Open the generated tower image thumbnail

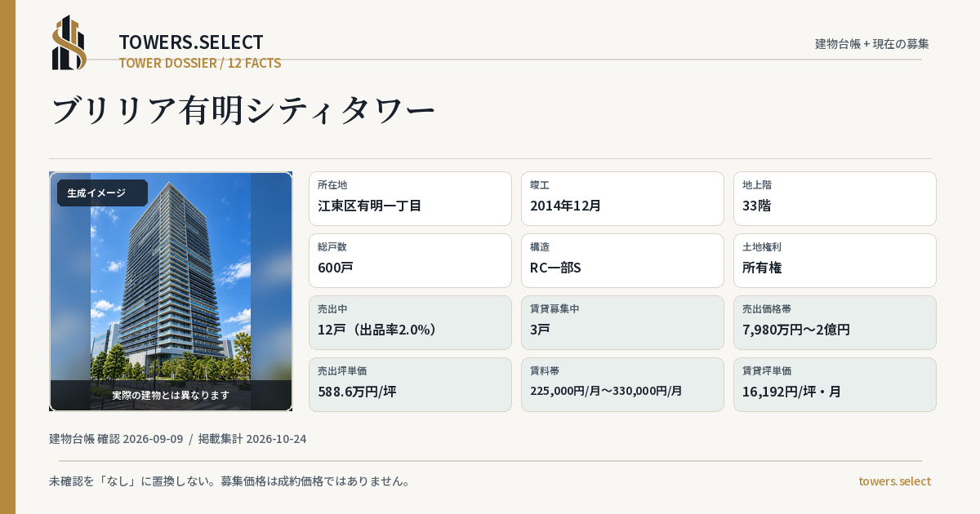tap(171, 291)
